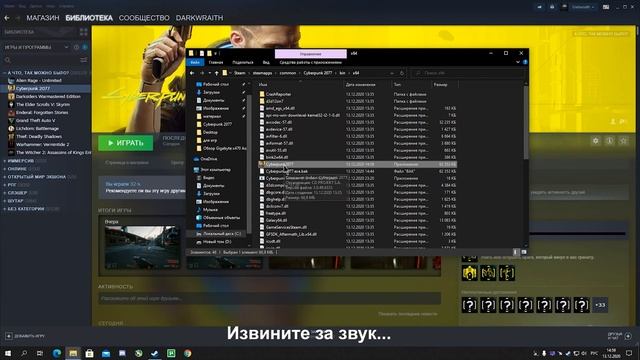Viewport: 640px width, 360px height.
Task: Open the first game screenshot thumbnail
Action: [142, 247]
